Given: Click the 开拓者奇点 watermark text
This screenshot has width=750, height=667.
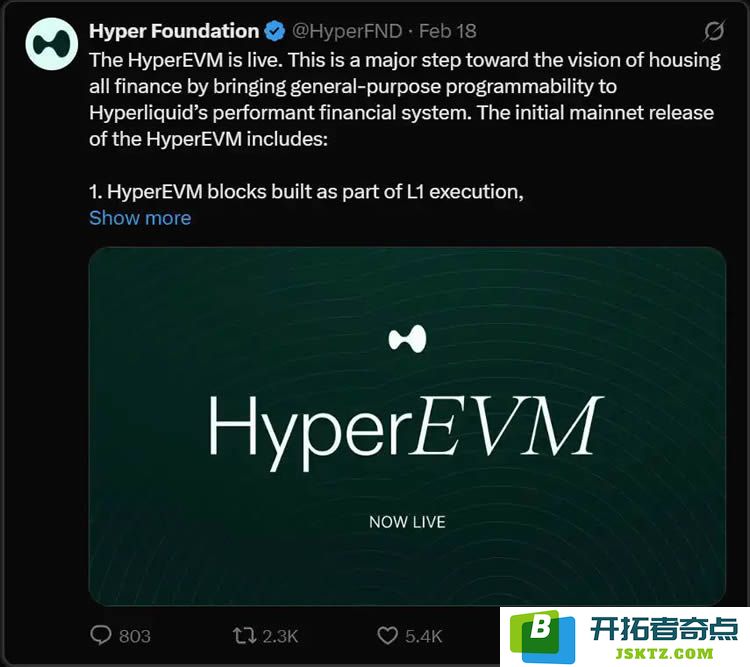Looking at the screenshot, I should tap(664, 629).
